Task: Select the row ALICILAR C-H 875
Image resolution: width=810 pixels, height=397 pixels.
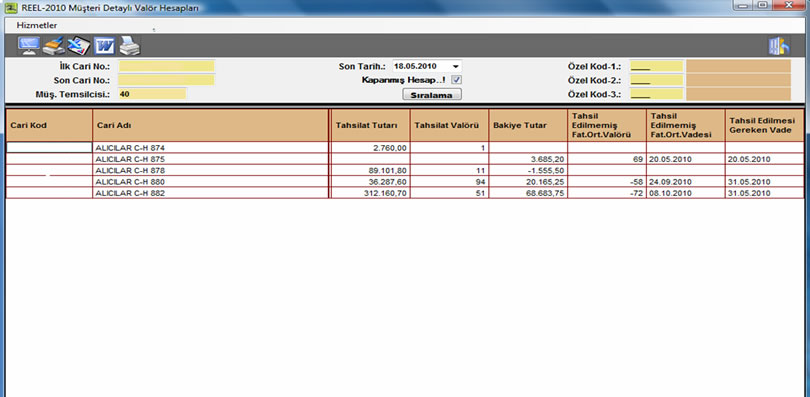Action: [405, 159]
